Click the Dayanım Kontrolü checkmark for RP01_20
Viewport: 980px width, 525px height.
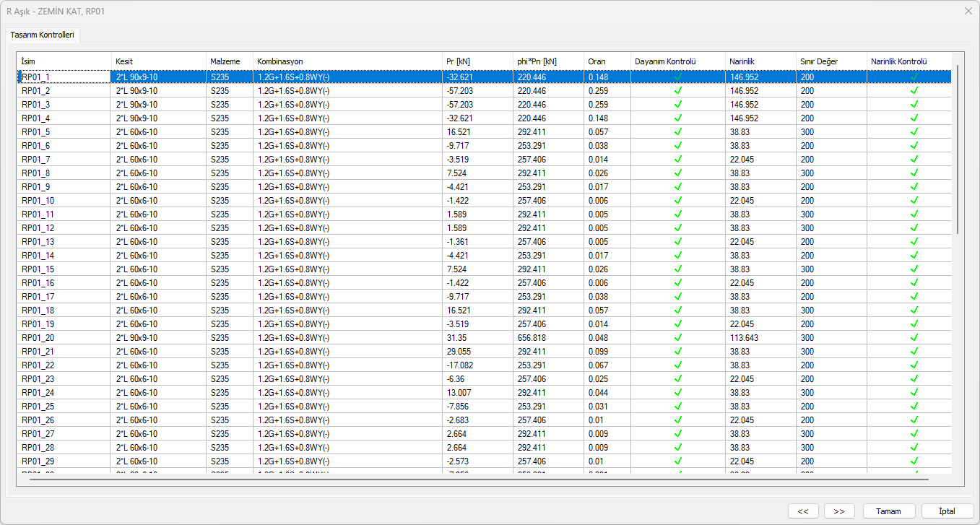point(677,338)
